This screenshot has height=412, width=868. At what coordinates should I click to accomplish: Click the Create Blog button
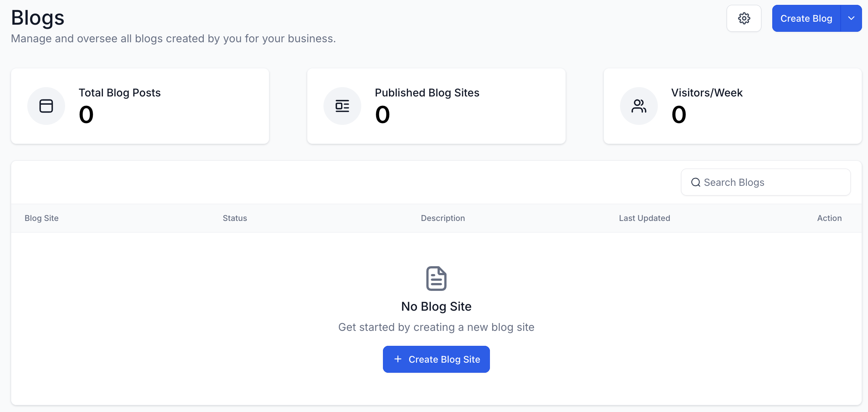point(806,18)
